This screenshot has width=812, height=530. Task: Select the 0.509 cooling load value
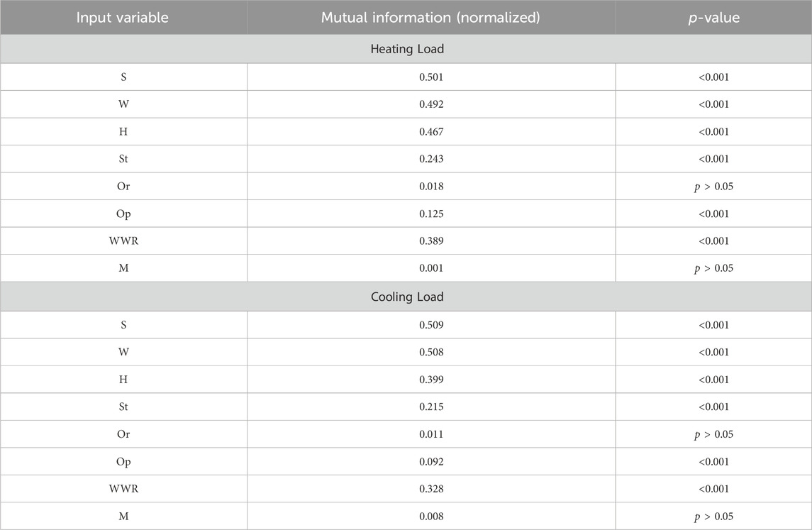pyautogui.click(x=431, y=325)
